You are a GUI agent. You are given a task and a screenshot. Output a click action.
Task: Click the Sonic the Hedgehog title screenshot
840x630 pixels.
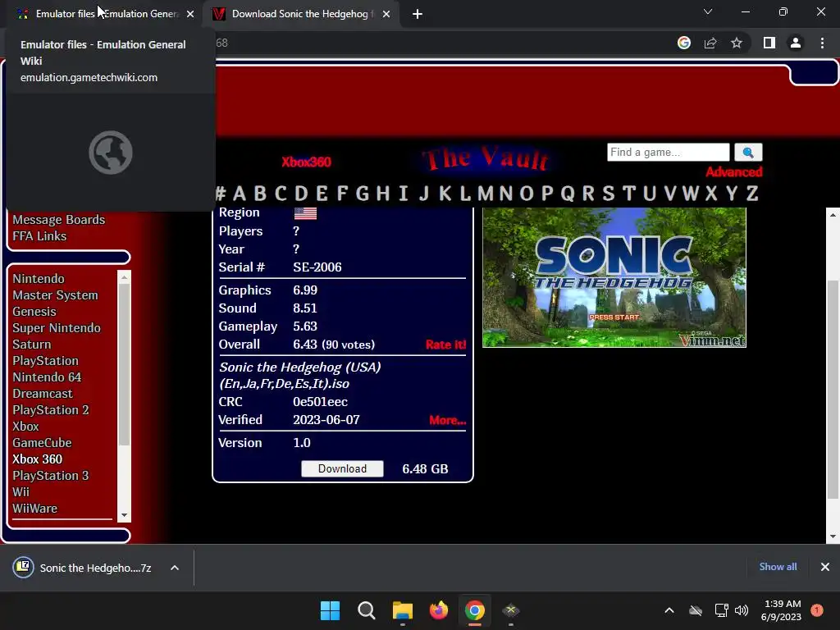click(x=614, y=277)
